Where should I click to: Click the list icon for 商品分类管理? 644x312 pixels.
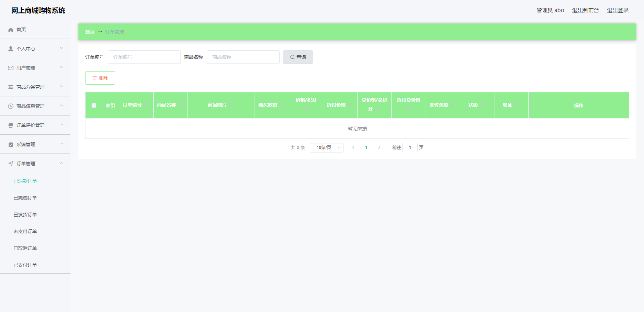pyautogui.click(x=11, y=87)
